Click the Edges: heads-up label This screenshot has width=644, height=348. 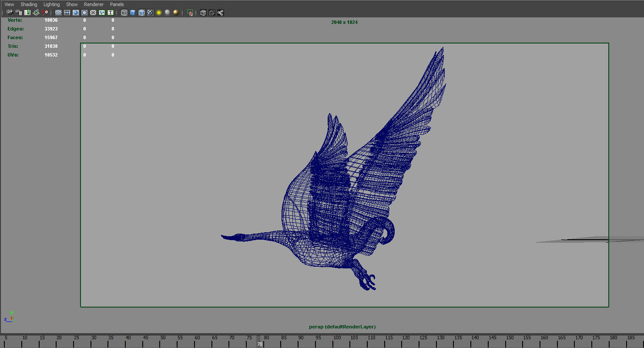tap(16, 29)
